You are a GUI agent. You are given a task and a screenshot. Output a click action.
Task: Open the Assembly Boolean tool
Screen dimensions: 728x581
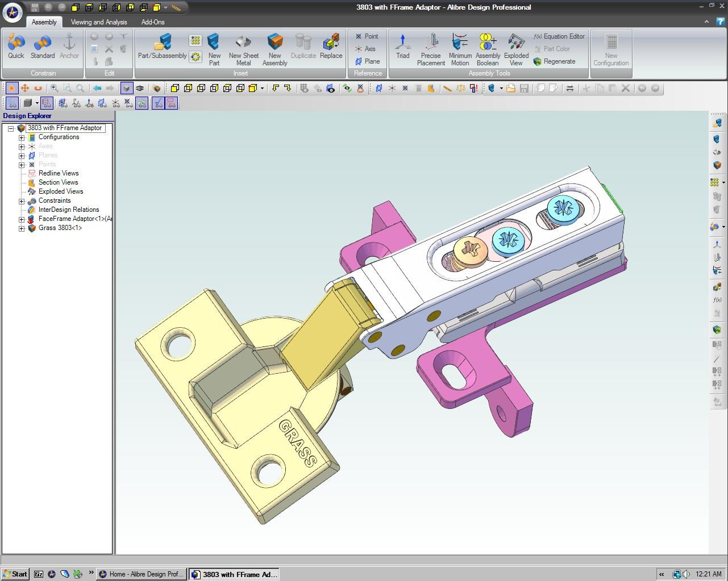pyautogui.click(x=488, y=49)
